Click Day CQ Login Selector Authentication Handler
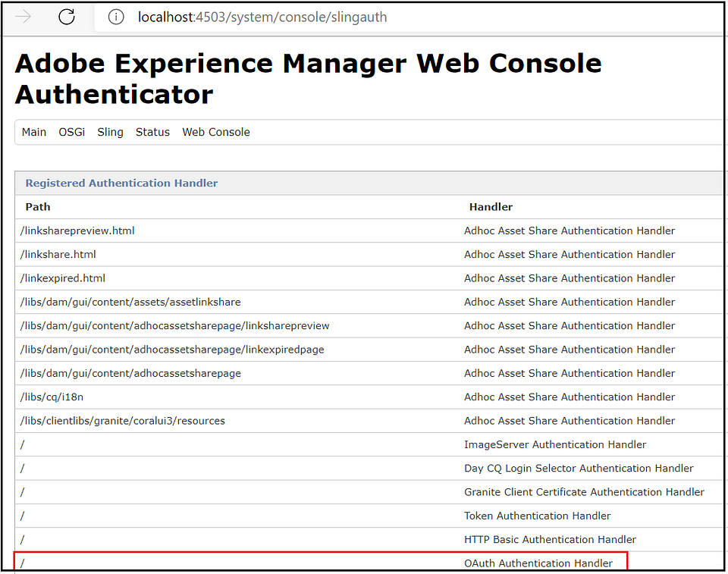The width and height of the screenshot is (728, 574). coord(579,468)
